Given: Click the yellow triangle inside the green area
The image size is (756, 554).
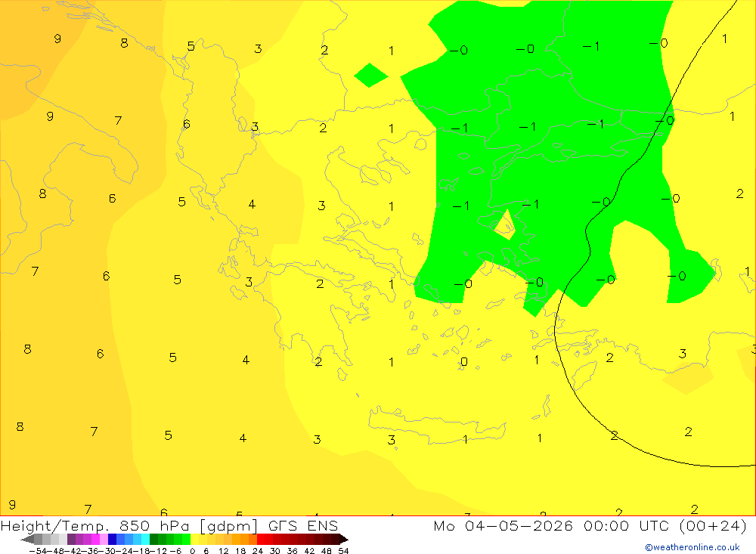Looking at the screenshot, I should [x=505, y=226].
